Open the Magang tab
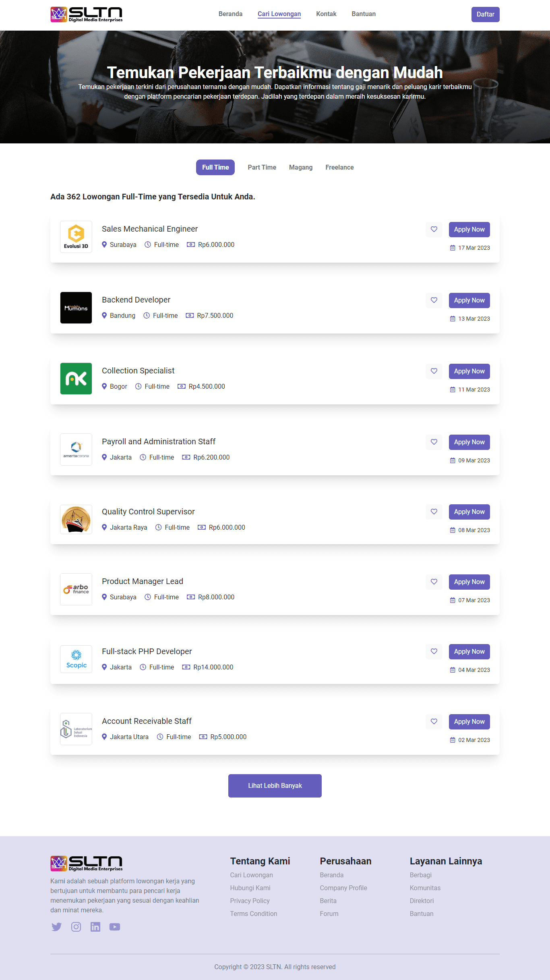The height and width of the screenshot is (980, 550). click(301, 168)
